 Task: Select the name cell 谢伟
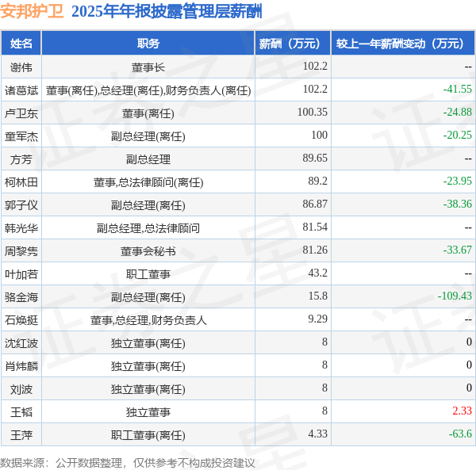[21, 67]
